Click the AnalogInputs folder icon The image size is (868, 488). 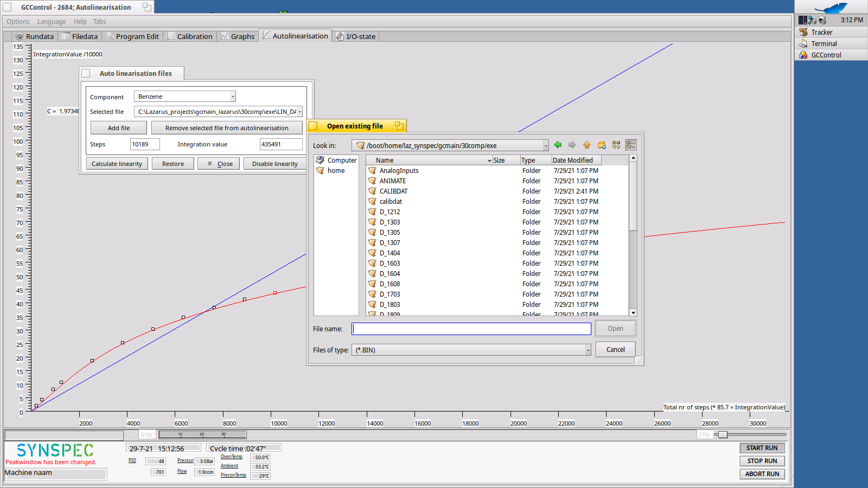(x=372, y=170)
